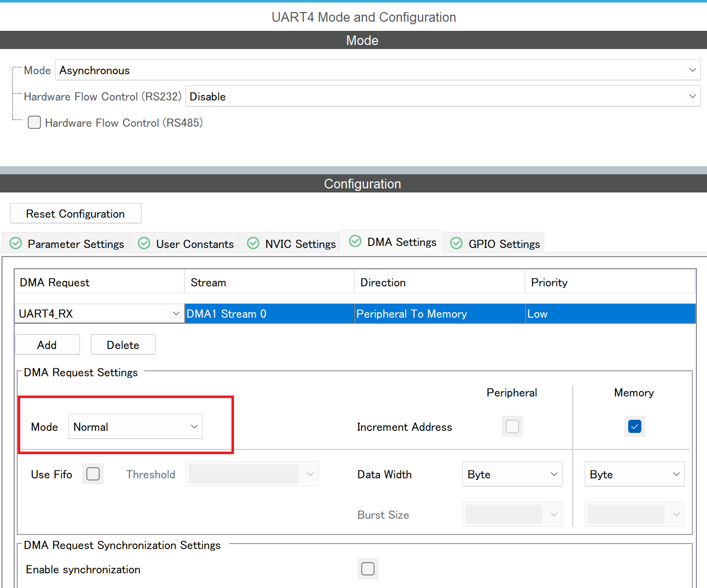Click the green check icon on NVIC Settings tab

tap(253, 243)
